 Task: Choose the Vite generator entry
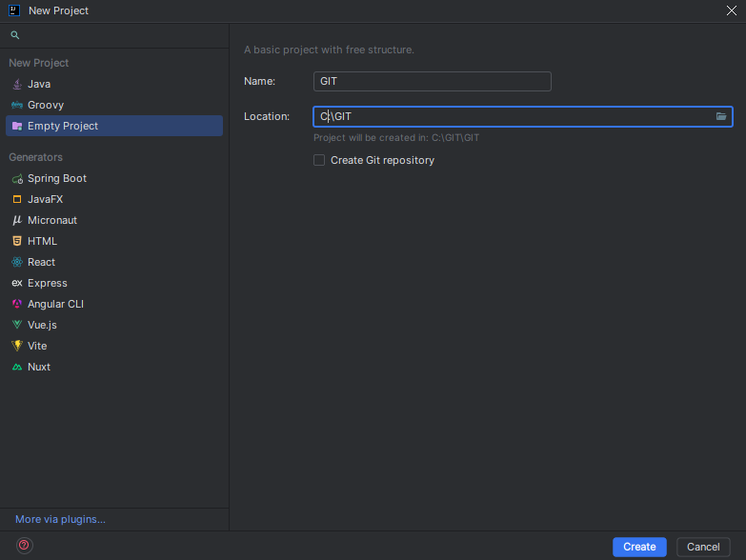[x=36, y=346]
